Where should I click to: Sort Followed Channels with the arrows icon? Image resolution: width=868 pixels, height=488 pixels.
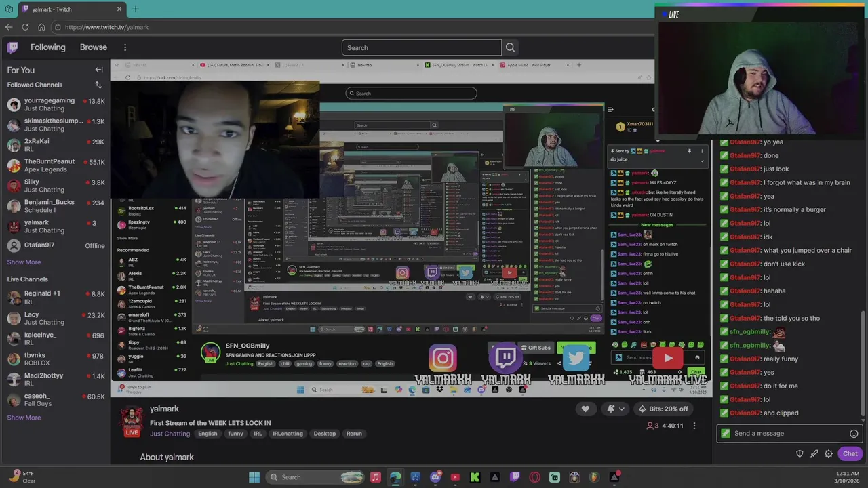(x=98, y=85)
